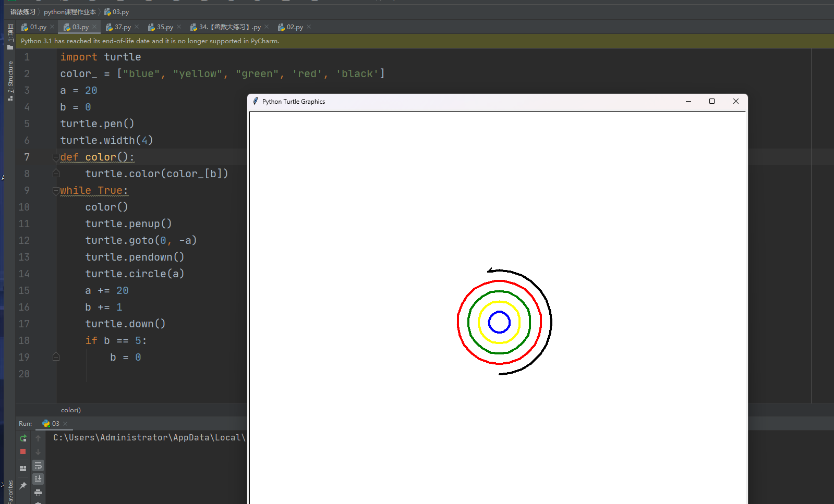Click the black turtle arrowhead cursor
This screenshot has width=834, height=504.
tap(491, 271)
